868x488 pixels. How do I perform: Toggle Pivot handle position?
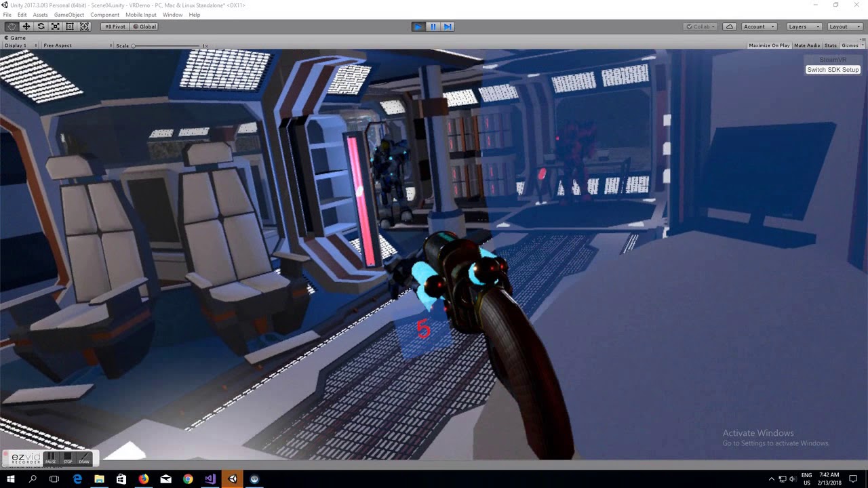(115, 26)
